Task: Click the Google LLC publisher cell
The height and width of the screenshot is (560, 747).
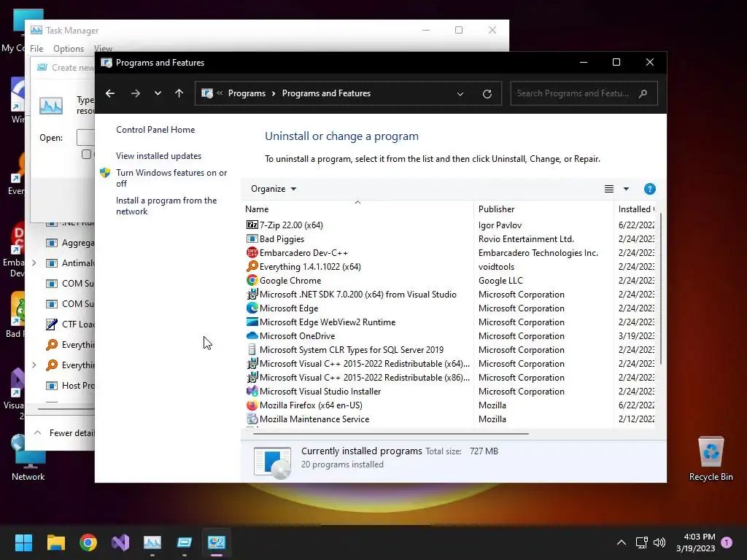Action: click(500, 280)
